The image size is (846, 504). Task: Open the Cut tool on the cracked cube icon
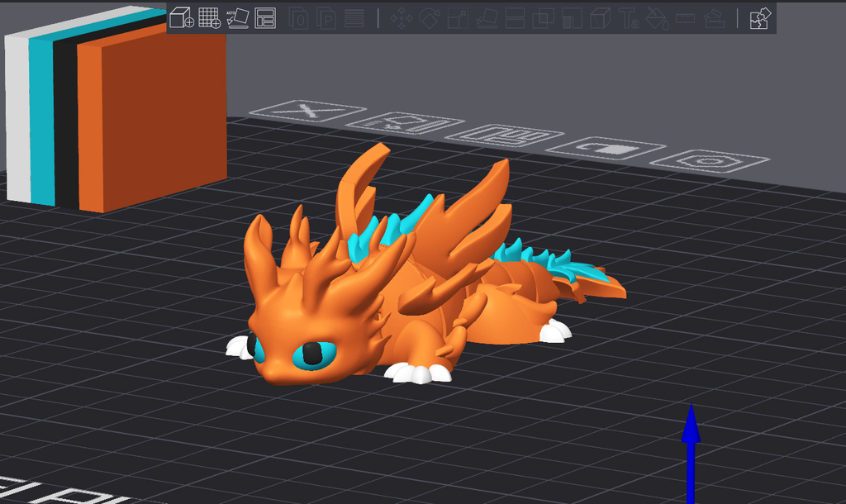click(x=600, y=18)
